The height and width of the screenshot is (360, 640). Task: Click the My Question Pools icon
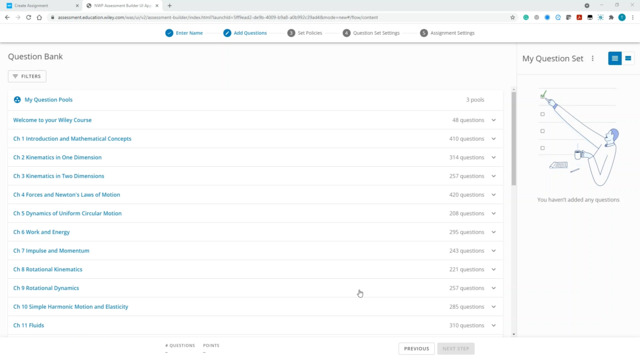(17, 100)
